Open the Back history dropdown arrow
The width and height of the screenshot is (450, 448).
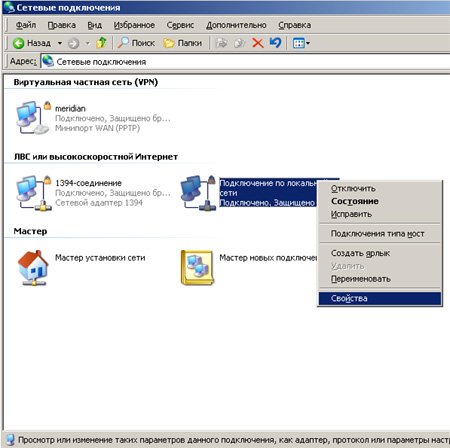(60, 43)
